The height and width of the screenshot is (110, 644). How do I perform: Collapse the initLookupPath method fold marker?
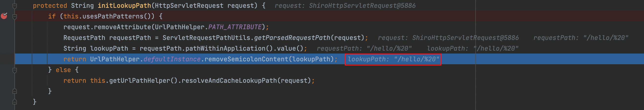[x=15, y=5]
